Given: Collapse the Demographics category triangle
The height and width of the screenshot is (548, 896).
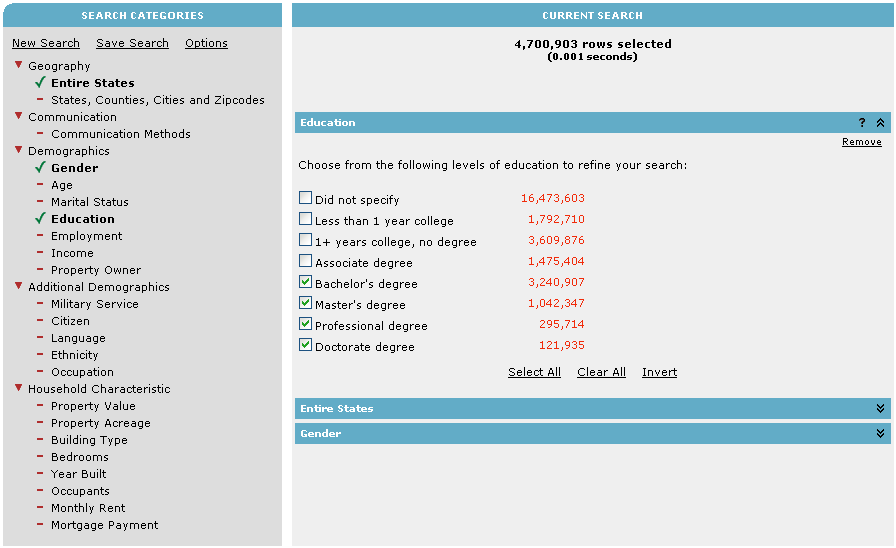Looking at the screenshot, I should 18,151.
